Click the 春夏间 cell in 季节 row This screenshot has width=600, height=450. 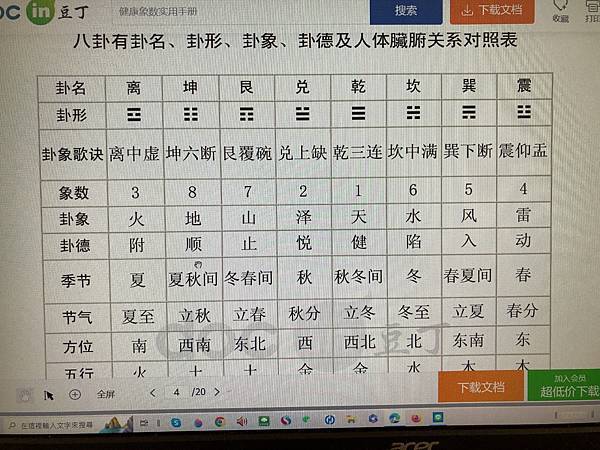tap(468, 276)
